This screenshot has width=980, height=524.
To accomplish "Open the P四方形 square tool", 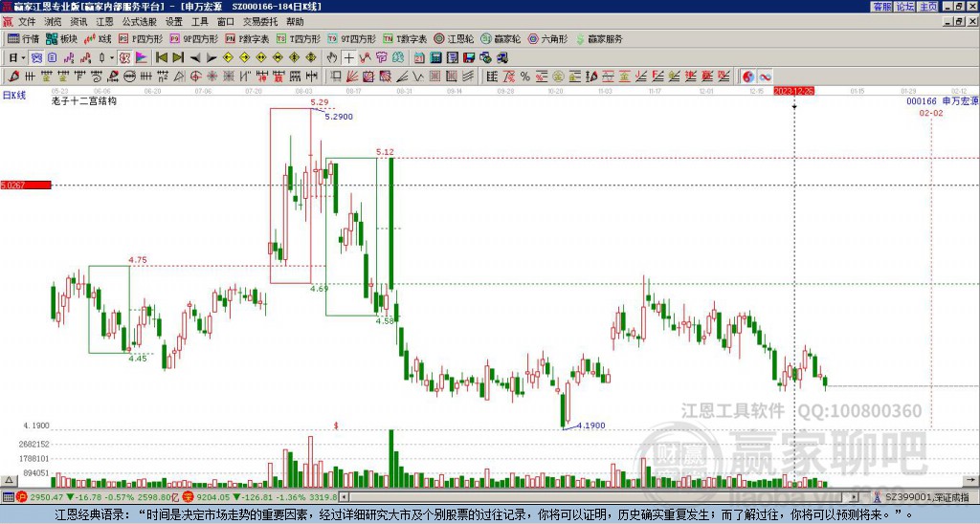I will click(141, 38).
